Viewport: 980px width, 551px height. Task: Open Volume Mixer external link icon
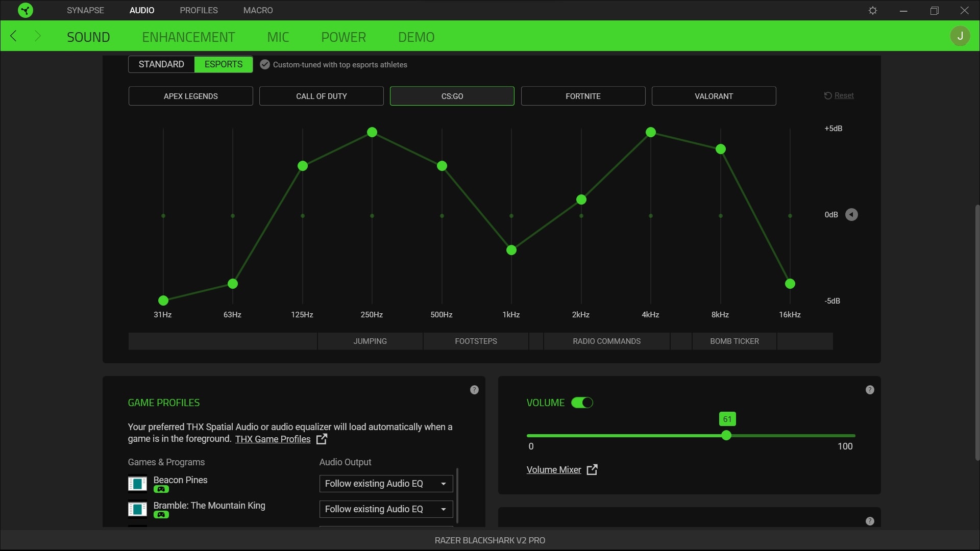(592, 469)
